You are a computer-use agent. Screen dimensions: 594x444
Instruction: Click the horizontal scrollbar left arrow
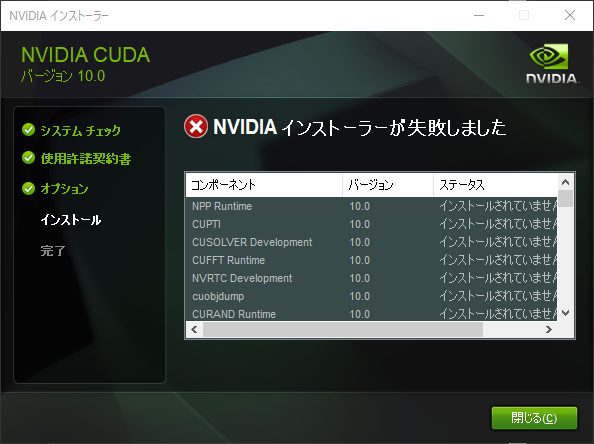[x=194, y=330]
